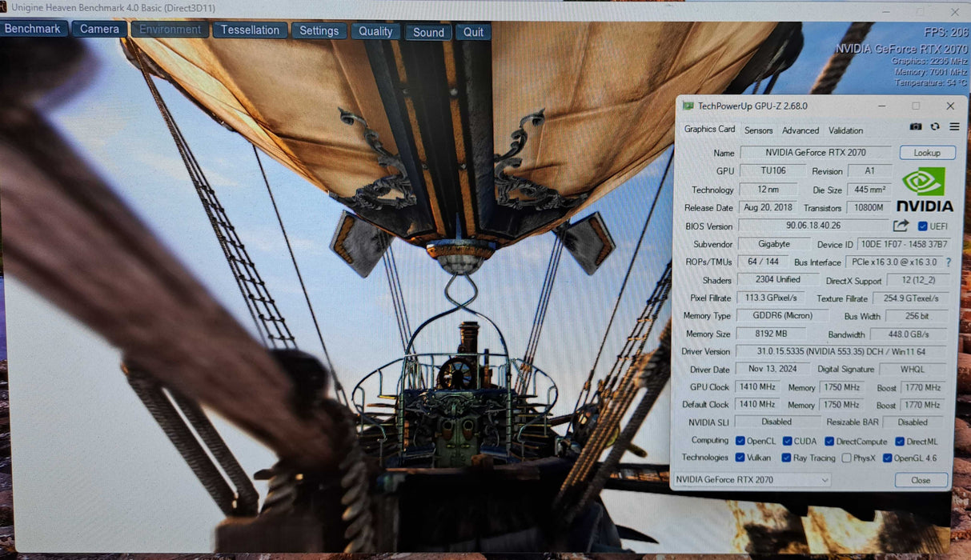The width and height of the screenshot is (971, 560).
Task: Toggle the OpenCL checkbox
Action: click(740, 441)
